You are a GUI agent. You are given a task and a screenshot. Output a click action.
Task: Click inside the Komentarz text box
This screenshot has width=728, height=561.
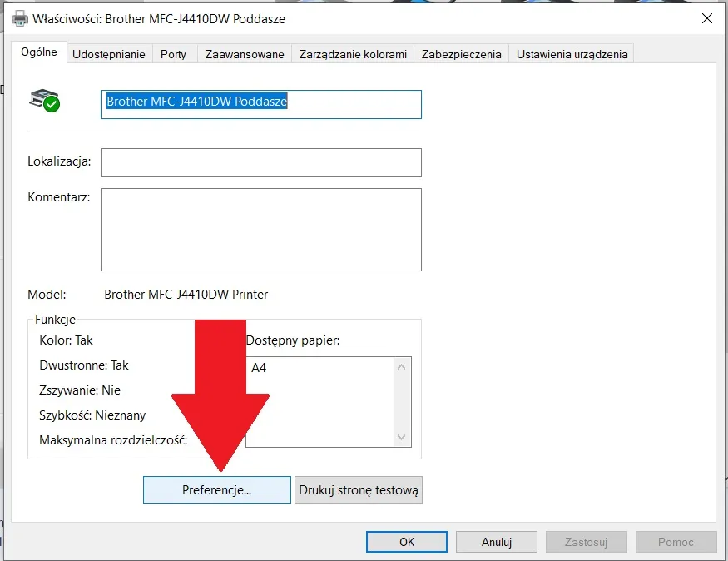260,229
